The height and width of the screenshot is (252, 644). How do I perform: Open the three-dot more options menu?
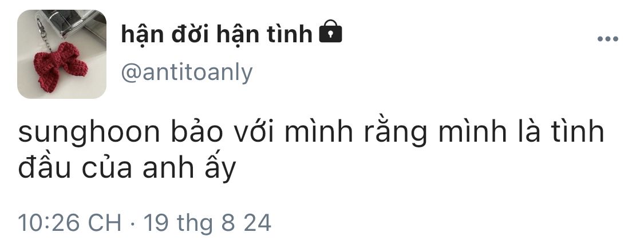coord(607,39)
